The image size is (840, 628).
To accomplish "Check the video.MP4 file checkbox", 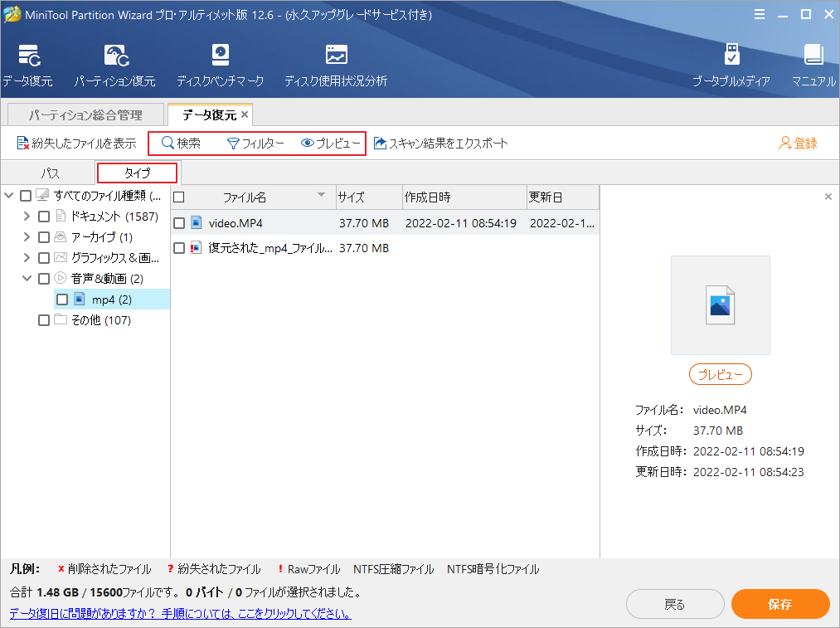I will point(179,222).
